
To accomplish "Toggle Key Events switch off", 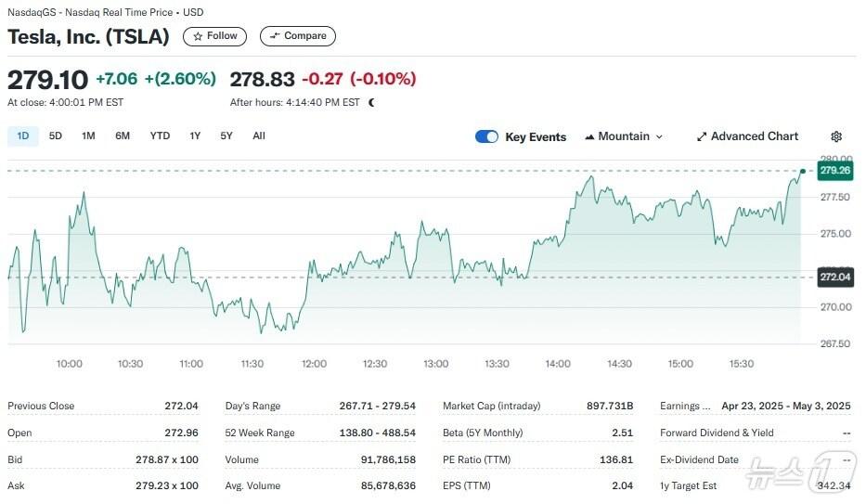I will (486, 136).
